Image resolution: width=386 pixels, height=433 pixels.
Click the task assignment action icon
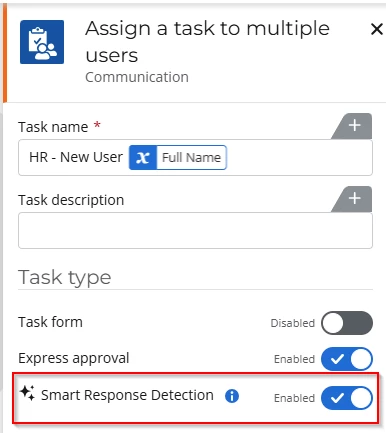point(42,42)
